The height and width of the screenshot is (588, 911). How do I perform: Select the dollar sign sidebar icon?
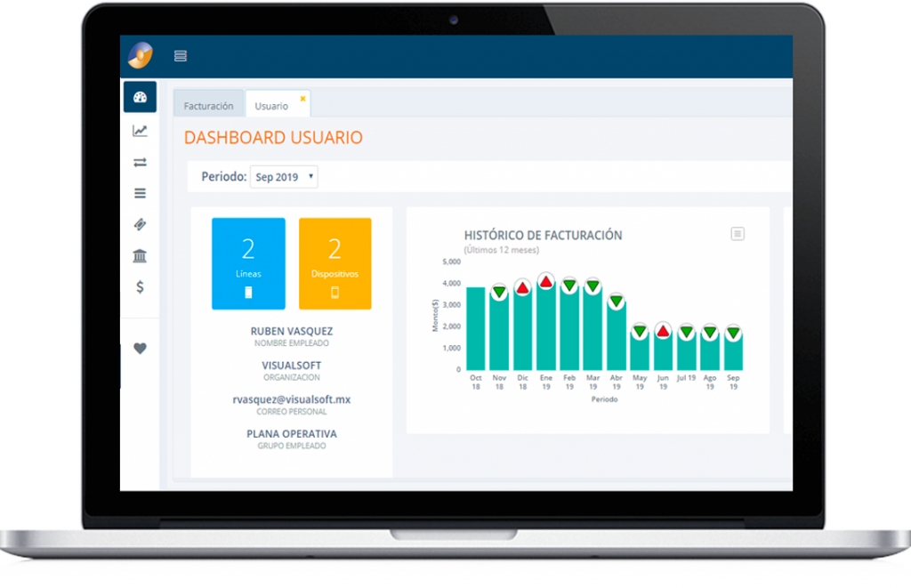pyautogui.click(x=140, y=287)
